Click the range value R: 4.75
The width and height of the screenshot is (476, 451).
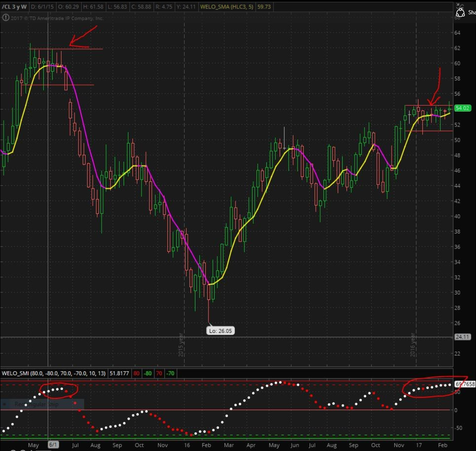click(x=164, y=7)
